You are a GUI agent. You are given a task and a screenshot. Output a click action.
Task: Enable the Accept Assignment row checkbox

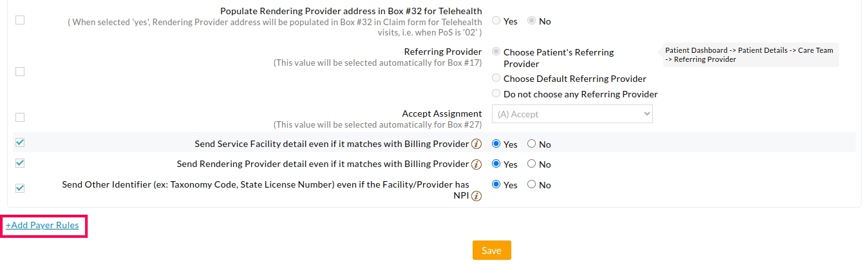point(20,117)
